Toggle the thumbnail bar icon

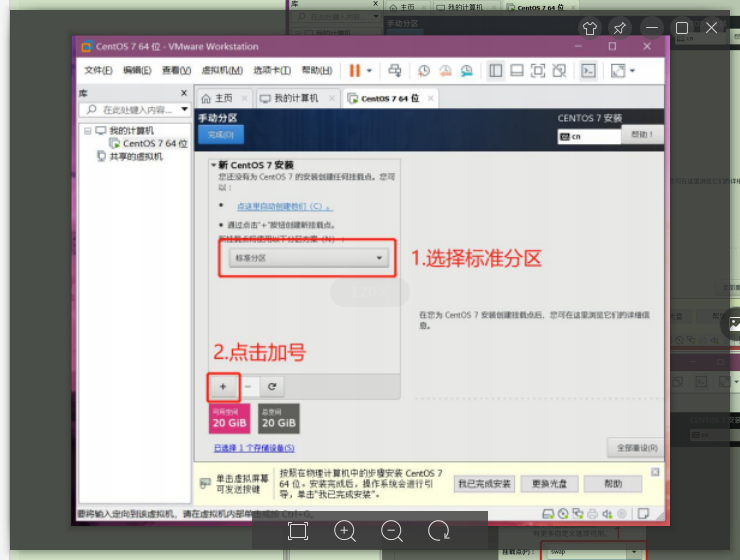(x=517, y=71)
